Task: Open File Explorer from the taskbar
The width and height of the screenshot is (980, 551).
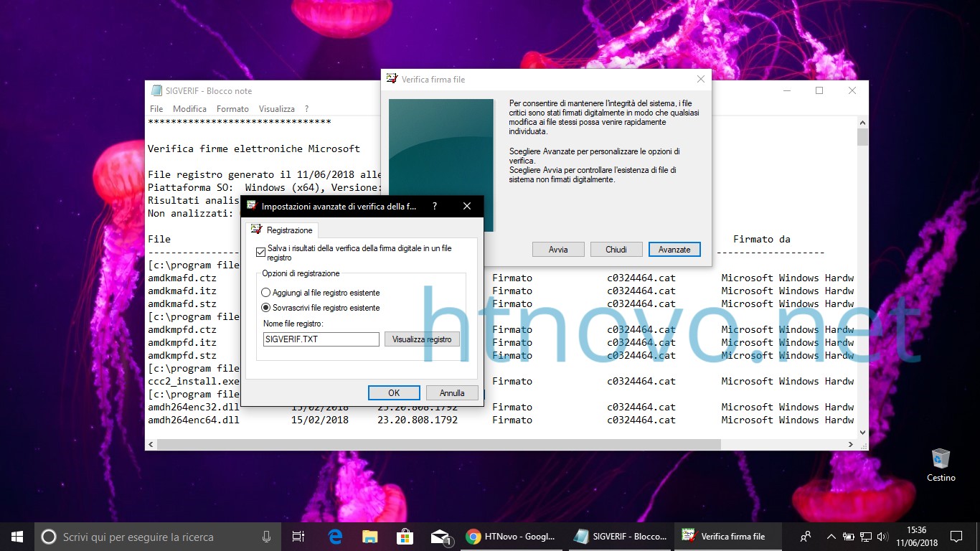Action: pyautogui.click(x=370, y=536)
